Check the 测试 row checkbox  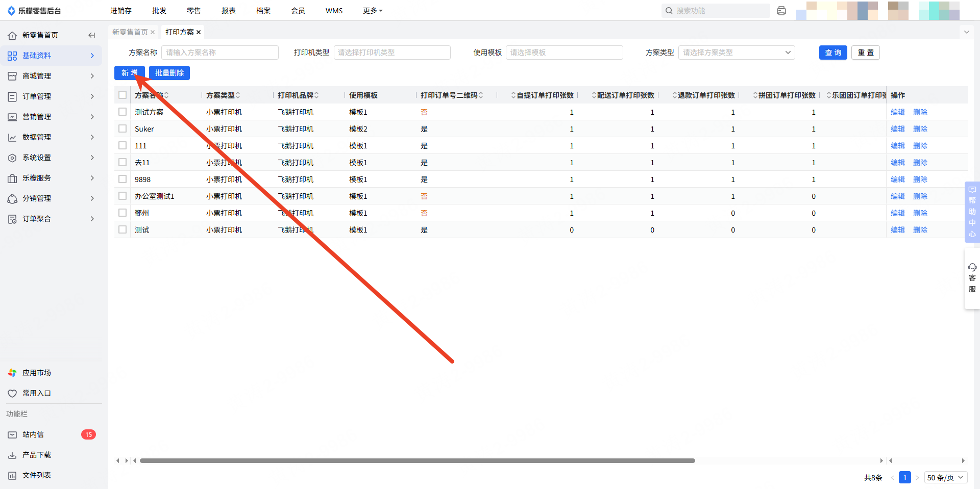coord(122,229)
